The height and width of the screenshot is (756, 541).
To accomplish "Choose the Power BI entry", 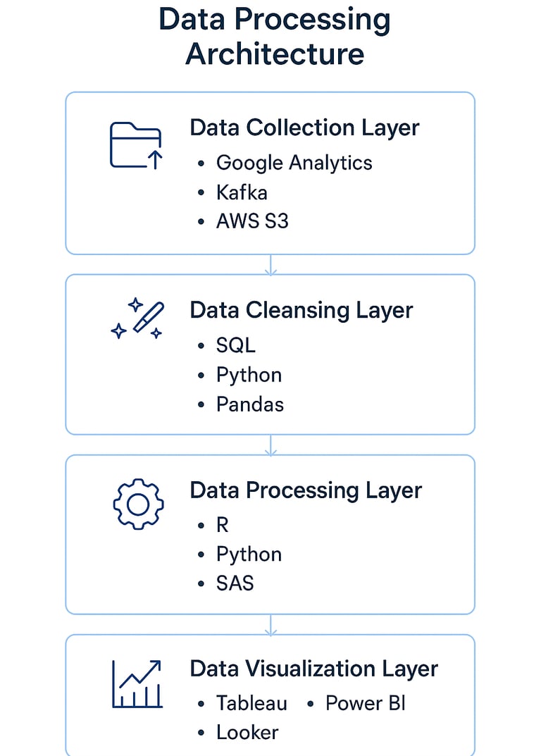I will click(x=365, y=703).
